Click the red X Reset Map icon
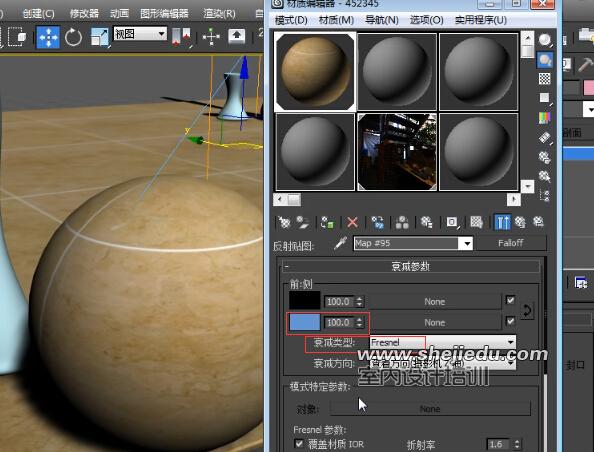The height and width of the screenshot is (452, 594). tap(353, 222)
